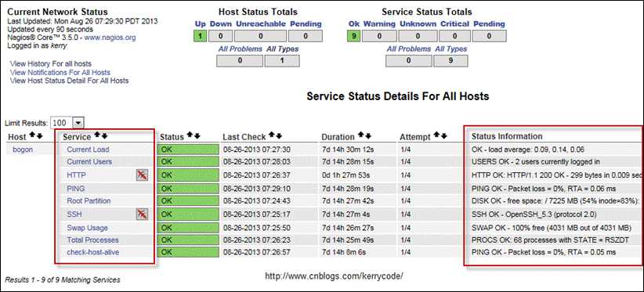Screen dimensions: 644x292
Task: Open the Current Load service
Action: click(x=88, y=150)
